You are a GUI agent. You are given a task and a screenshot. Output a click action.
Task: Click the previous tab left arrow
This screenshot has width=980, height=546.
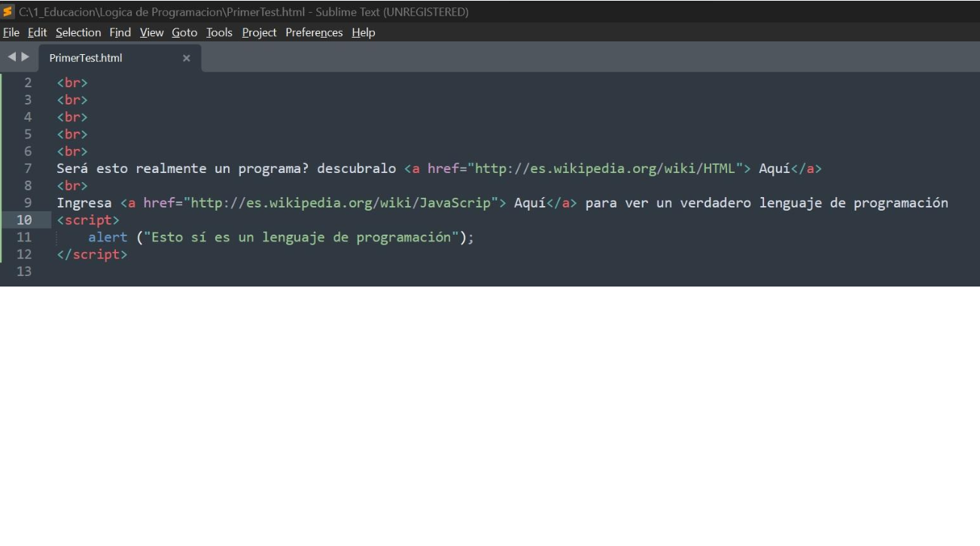[x=13, y=57]
